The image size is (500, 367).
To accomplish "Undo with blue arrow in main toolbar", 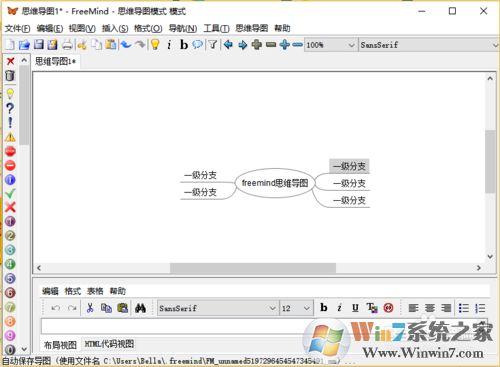I will (126, 44).
